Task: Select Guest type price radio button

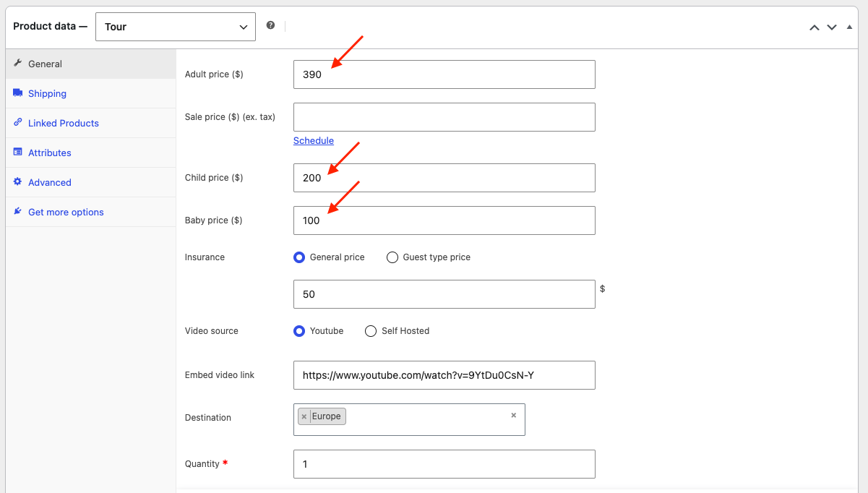Action: click(x=392, y=257)
